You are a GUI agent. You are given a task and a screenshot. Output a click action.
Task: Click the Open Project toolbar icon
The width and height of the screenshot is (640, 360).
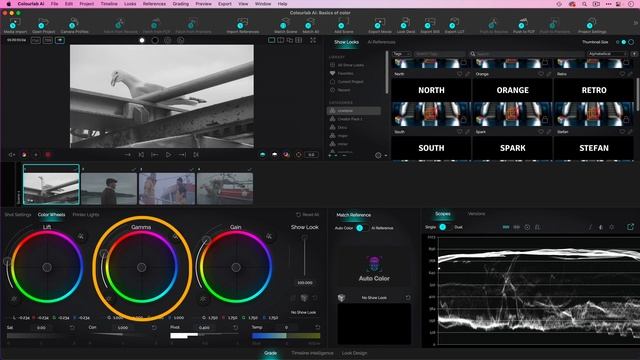pos(43,23)
